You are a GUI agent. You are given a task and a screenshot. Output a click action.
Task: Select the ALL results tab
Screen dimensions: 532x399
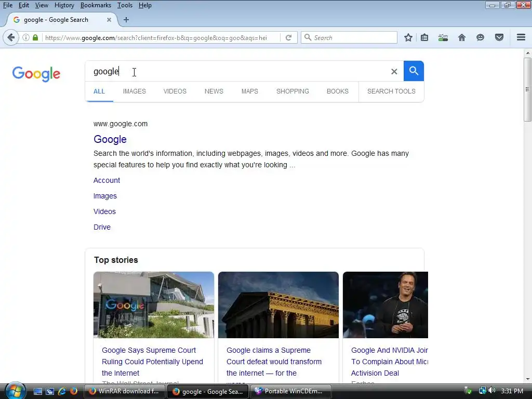coord(99,91)
